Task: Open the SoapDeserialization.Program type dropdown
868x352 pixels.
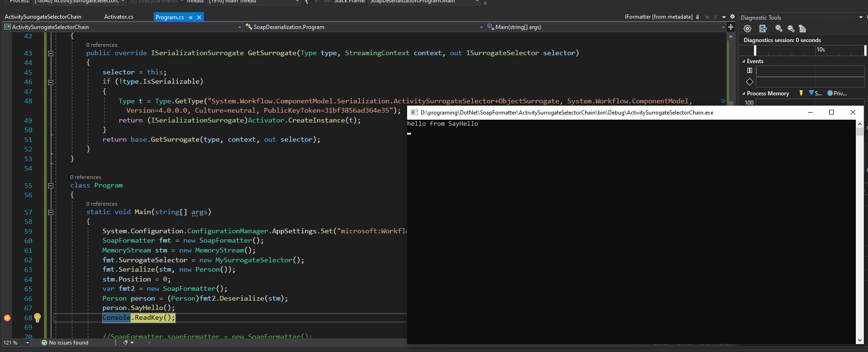Action: 364,27
